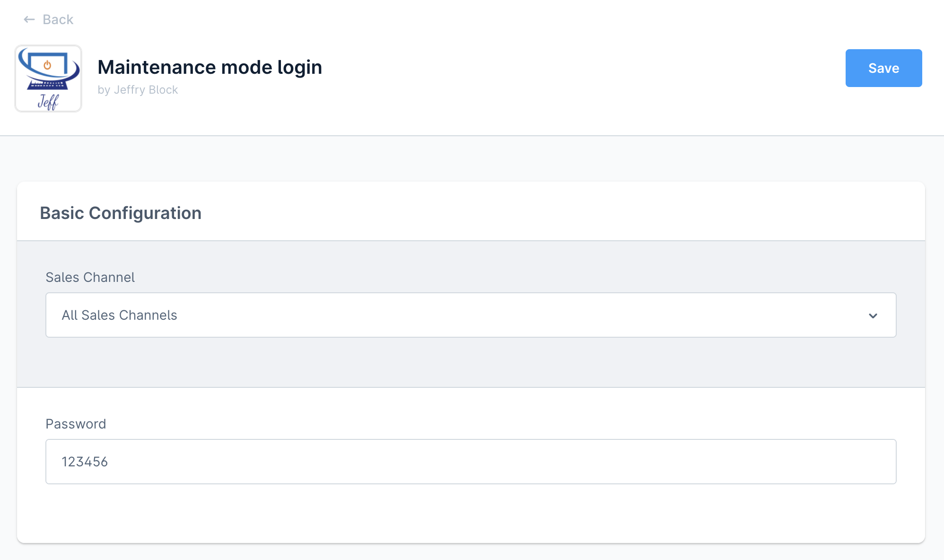This screenshot has height=560, width=944.
Task: Open the Sales Channel dropdown
Action: pyautogui.click(x=470, y=315)
